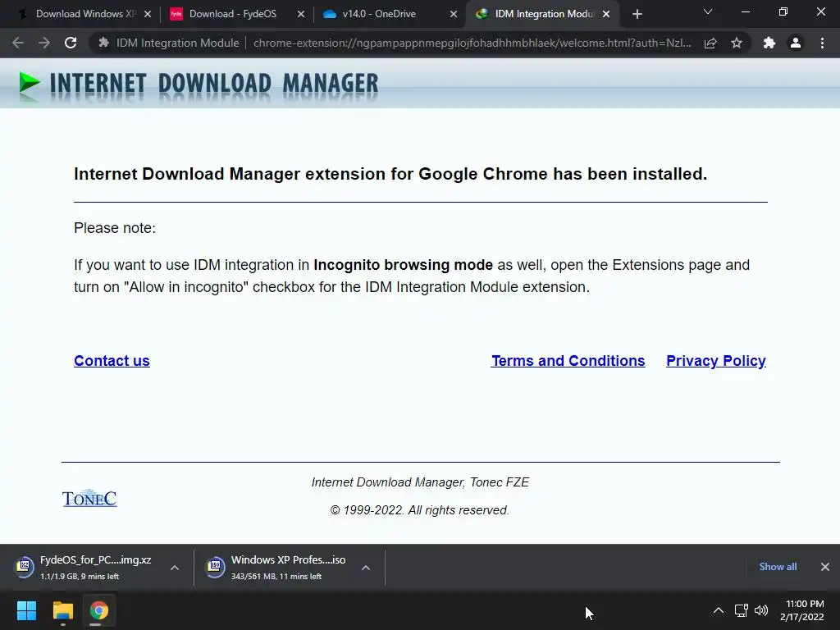Click the Chrome taskbar icon
The width and height of the screenshot is (840, 630).
point(98,610)
